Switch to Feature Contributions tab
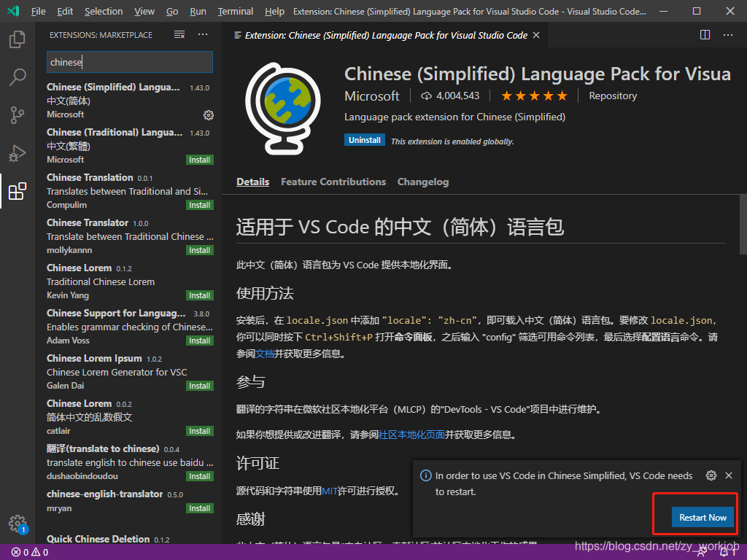This screenshot has width=747, height=560. coord(333,182)
